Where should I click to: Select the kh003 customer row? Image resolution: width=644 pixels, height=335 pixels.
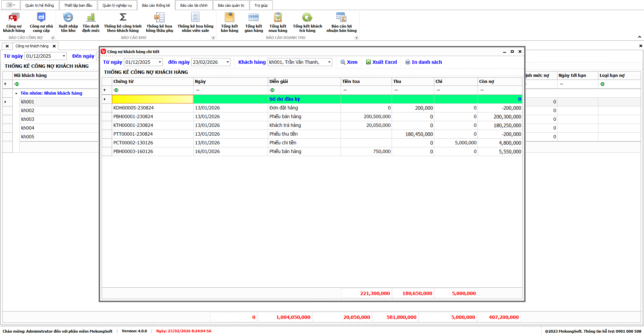click(28, 119)
